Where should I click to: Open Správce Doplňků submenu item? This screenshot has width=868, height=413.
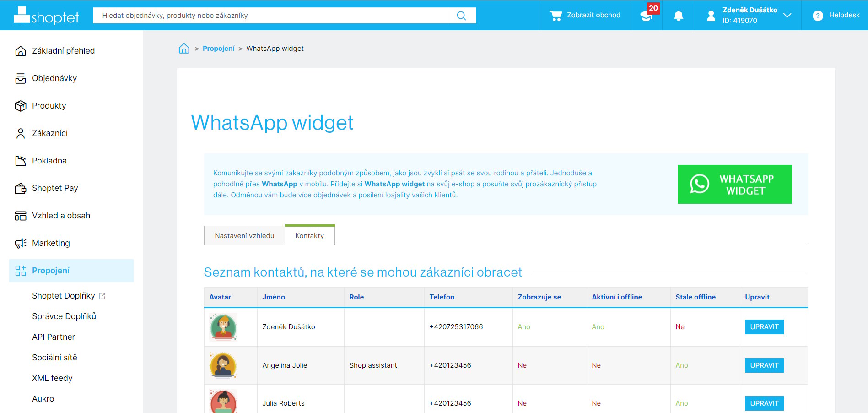[64, 316]
